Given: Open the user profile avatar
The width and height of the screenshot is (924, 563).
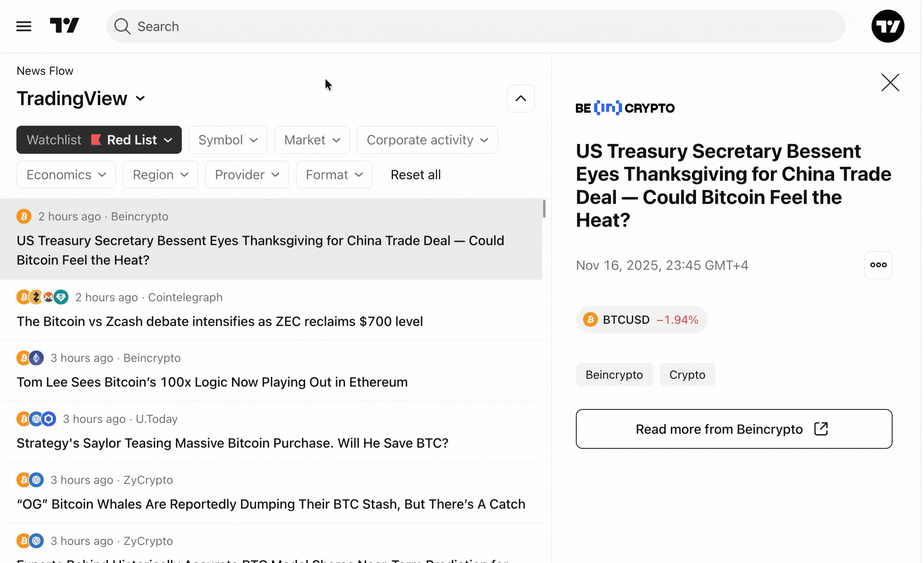Looking at the screenshot, I should tap(887, 26).
